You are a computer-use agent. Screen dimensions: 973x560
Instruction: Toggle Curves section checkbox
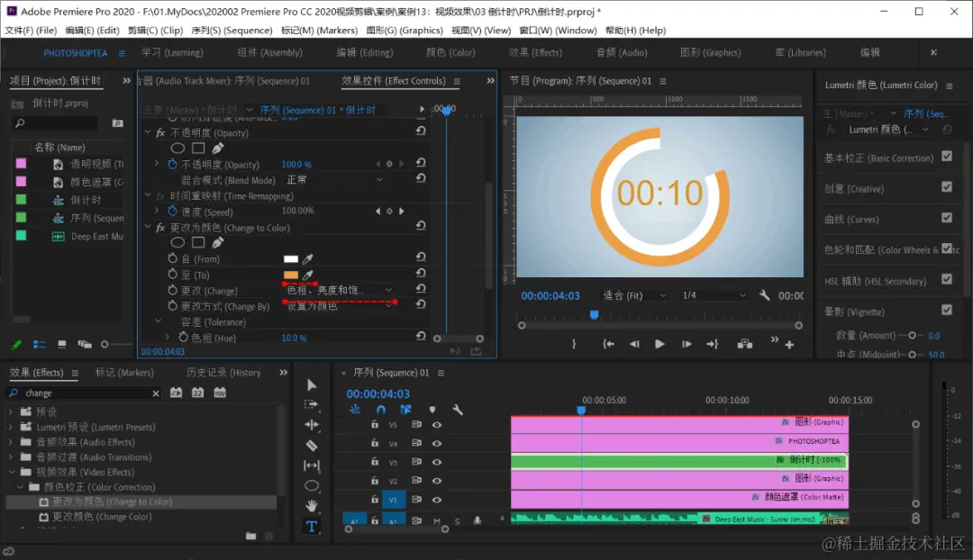[x=947, y=218]
